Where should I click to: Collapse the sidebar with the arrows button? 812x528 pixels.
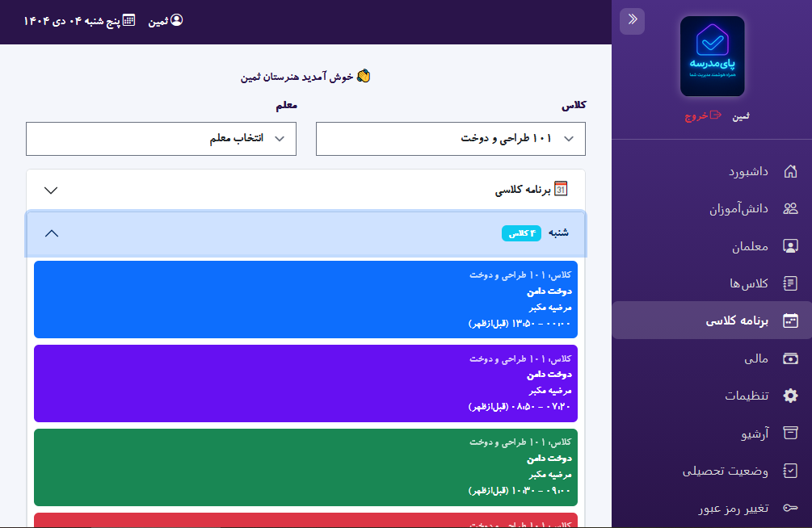click(x=632, y=21)
